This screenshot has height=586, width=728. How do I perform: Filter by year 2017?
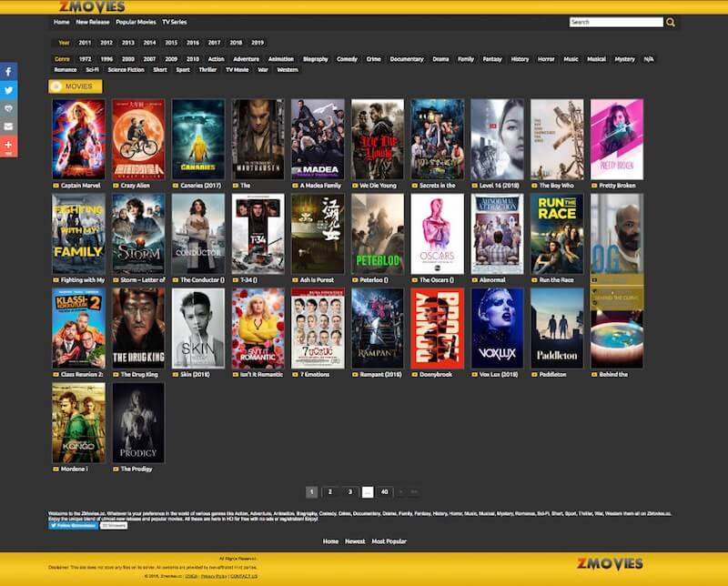pos(215,43)
